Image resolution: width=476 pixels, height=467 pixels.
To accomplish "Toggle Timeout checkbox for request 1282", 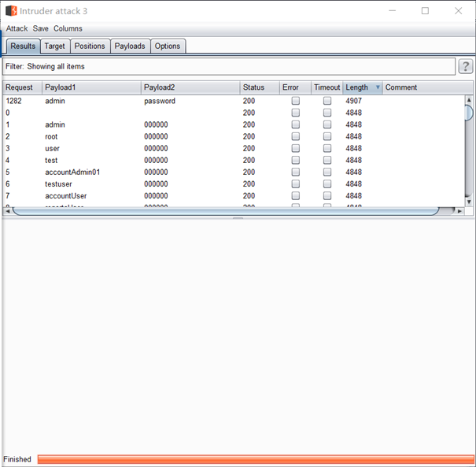I will 327,101.
